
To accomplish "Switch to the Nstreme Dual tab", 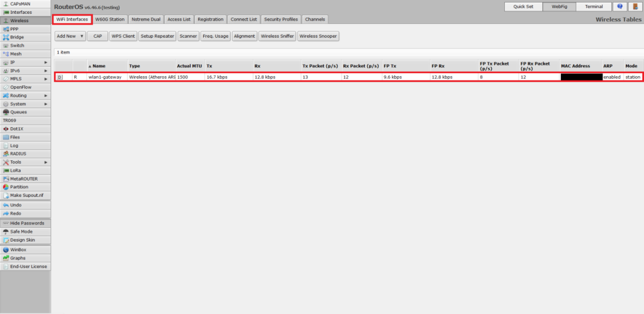I will (146, 20).
